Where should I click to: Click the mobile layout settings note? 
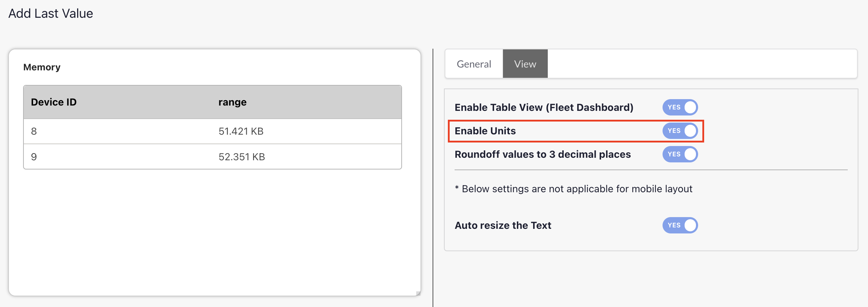point(574,189)
